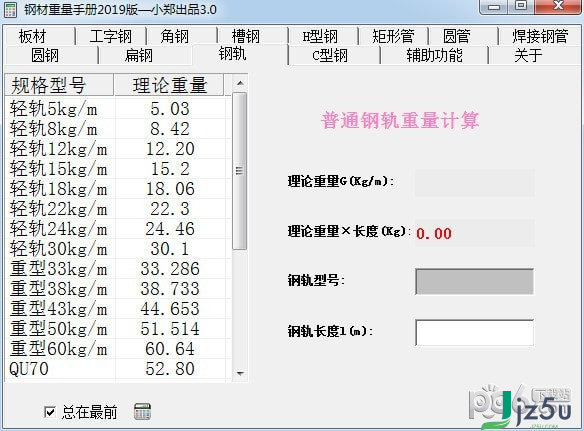Screen dimensions: 584x431
Task: Select the 矩形管 tab
Action: [393, 36]
